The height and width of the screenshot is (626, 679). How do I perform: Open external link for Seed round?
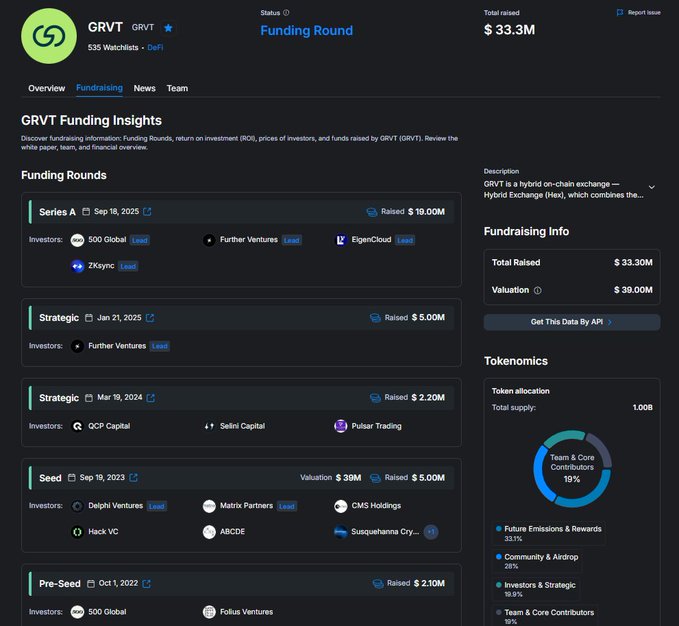click(x=133, y=478)
